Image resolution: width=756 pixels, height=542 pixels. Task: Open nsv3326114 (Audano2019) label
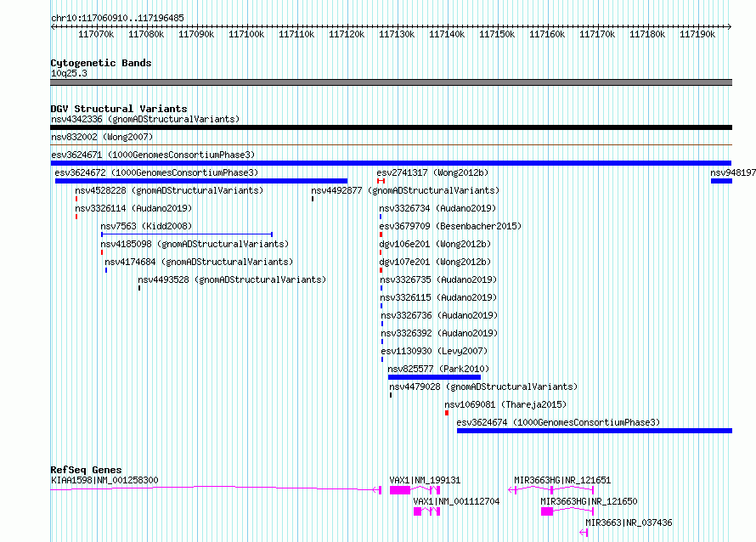(133, 208)
